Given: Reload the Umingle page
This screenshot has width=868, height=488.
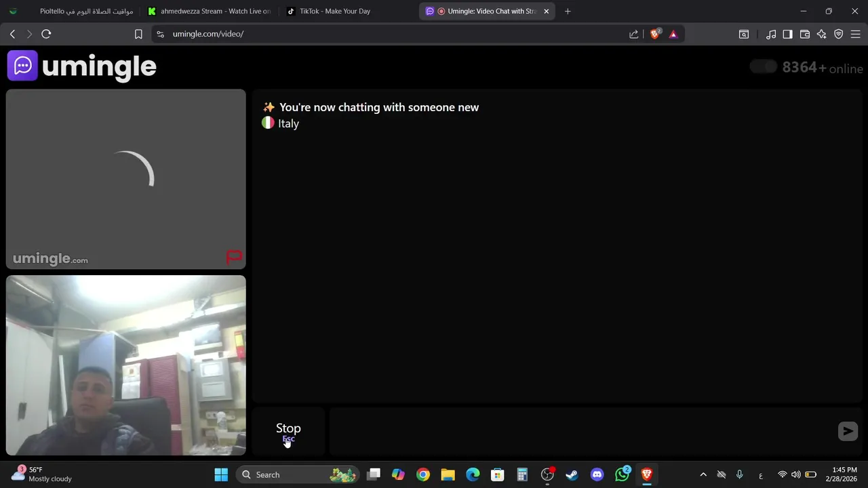Looking at the screenshot, I should click(46, 34).
